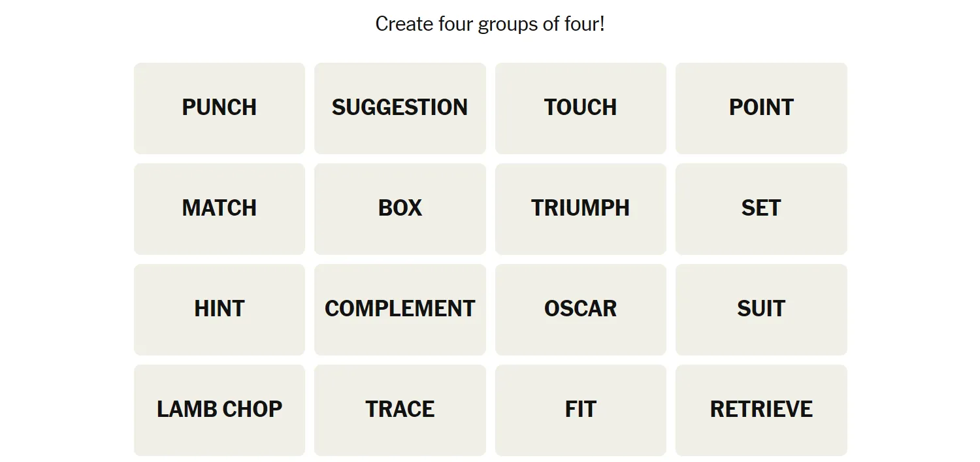Mark the word TOUCH in the grid
The width and height of the screenshot is (980, 462).
tap(581, 108)
